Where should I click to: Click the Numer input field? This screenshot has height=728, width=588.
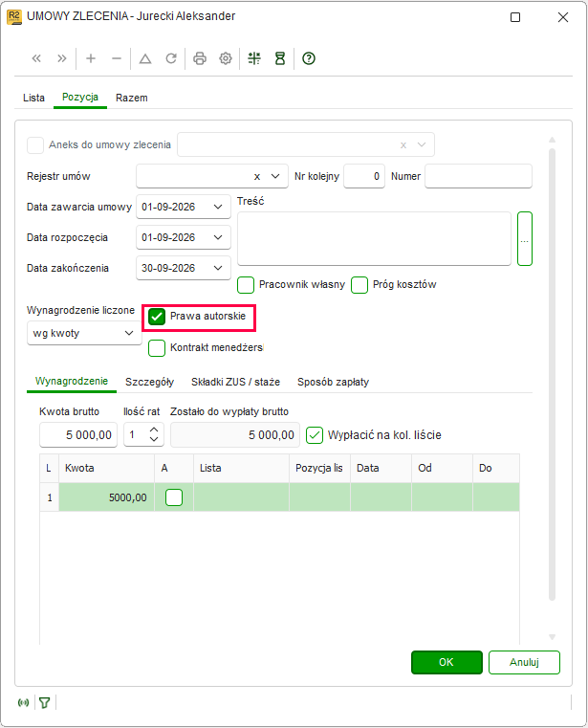click(478, 176)
